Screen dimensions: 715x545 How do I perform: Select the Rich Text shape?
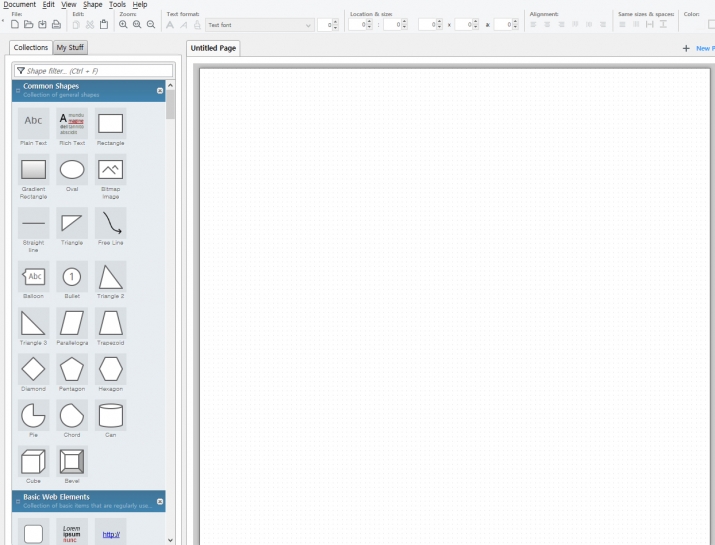point(72,127)
